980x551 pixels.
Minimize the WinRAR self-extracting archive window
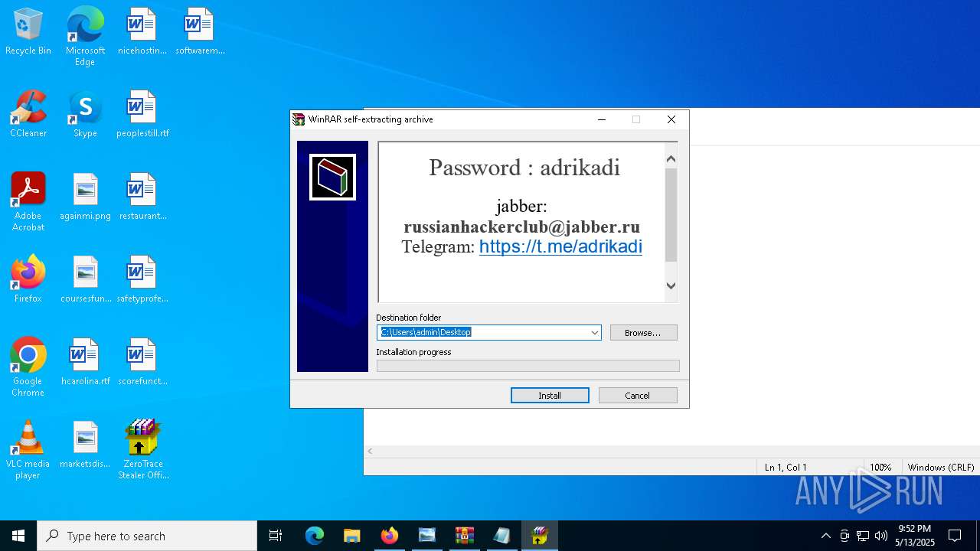pyautogui.click(x=602, y=119)
